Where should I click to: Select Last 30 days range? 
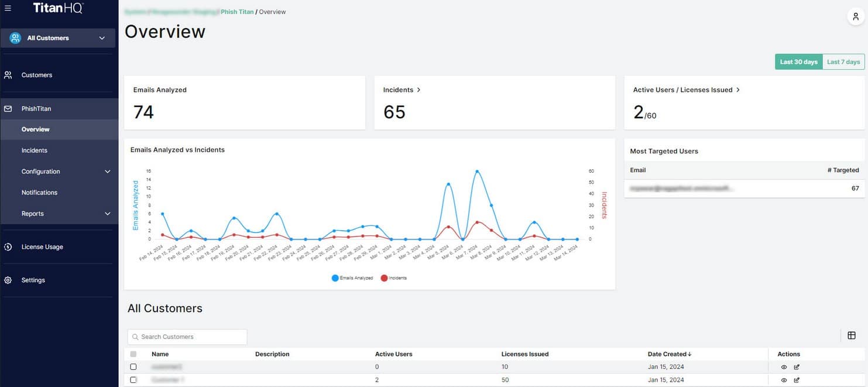point(798,62)
